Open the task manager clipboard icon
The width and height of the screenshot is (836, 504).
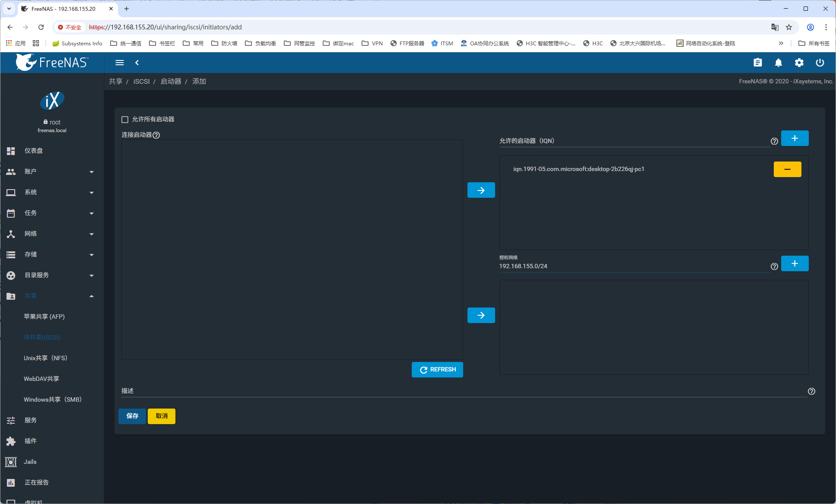tap(758, 63)
